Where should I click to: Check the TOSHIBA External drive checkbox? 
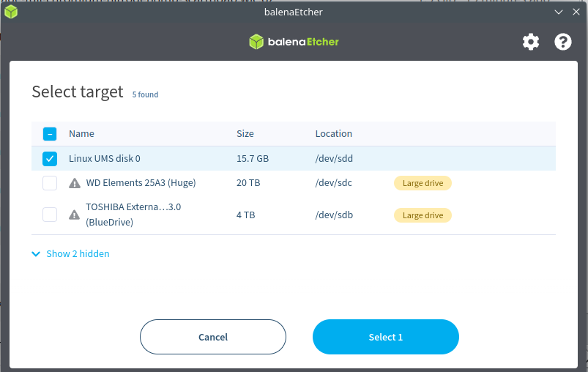(50, 215)
